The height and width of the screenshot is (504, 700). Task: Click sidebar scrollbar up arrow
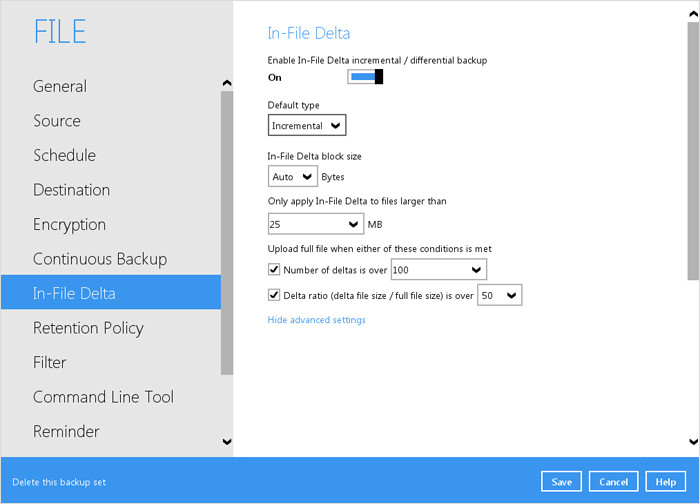coord(227,83)
